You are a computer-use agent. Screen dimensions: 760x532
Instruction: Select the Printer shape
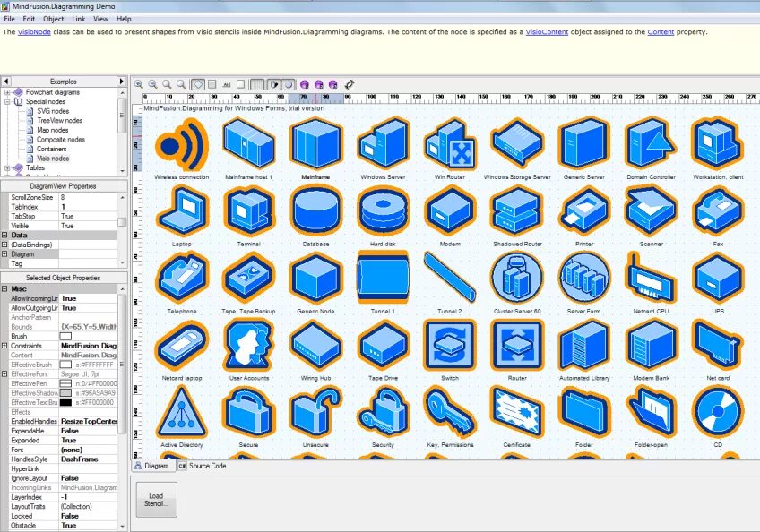[584, 211]
